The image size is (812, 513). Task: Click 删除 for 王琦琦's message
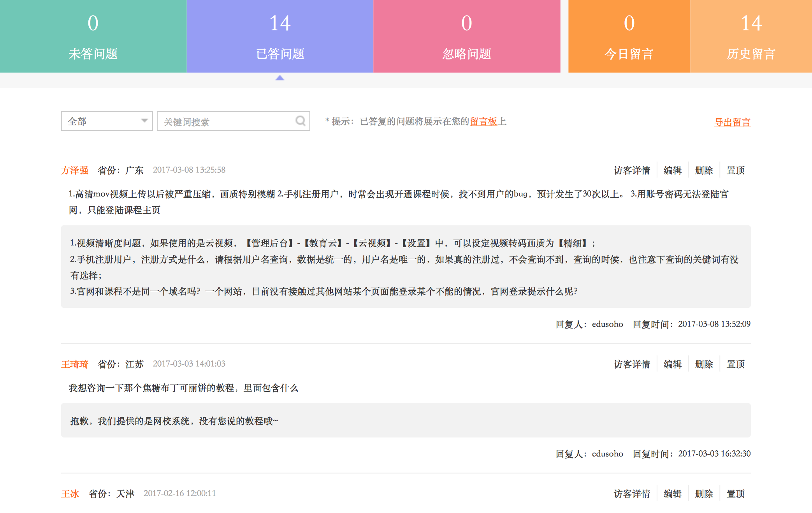tap(704, 364)
